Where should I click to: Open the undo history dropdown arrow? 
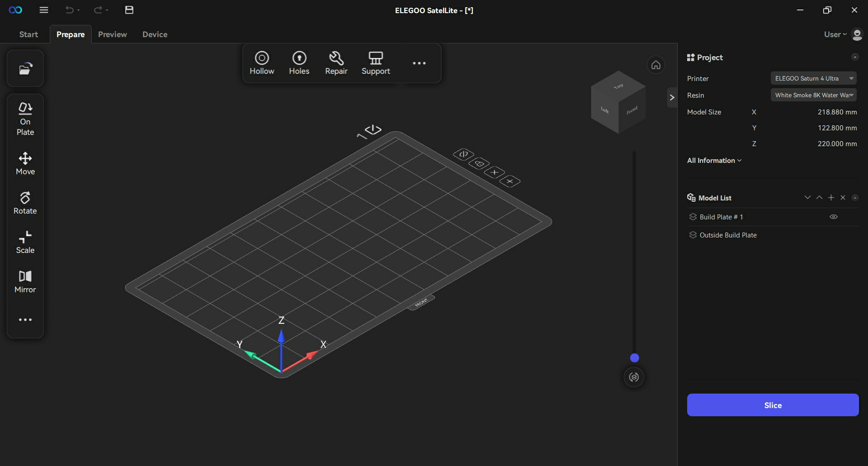tap(79, 10)
